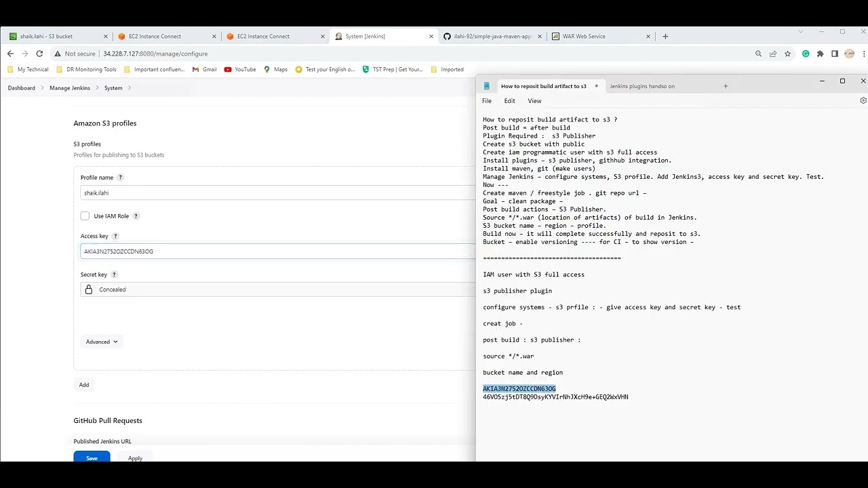
Task: Click the Amazon S3 profiles heading
Action: 105,123
